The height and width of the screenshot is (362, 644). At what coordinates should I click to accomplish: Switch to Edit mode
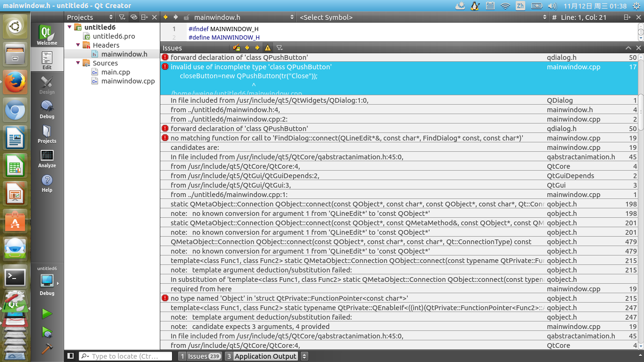click(47, 59)
